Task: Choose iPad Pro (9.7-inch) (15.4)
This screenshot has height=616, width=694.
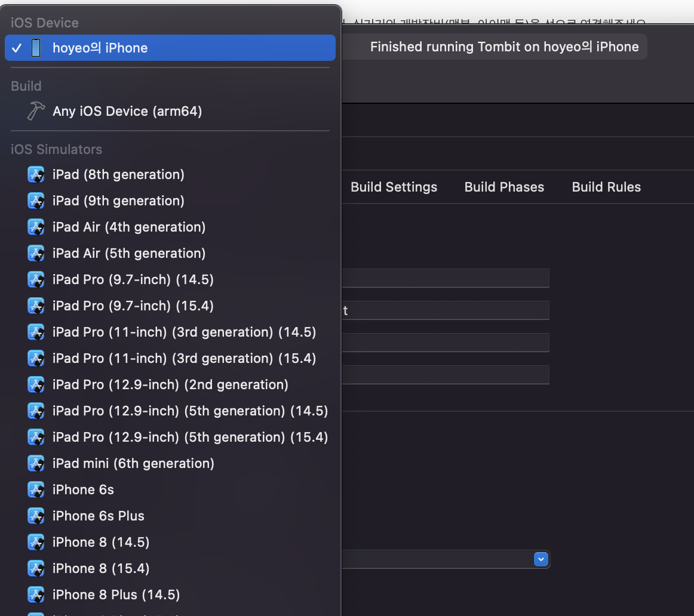Action: coord(170,306)
